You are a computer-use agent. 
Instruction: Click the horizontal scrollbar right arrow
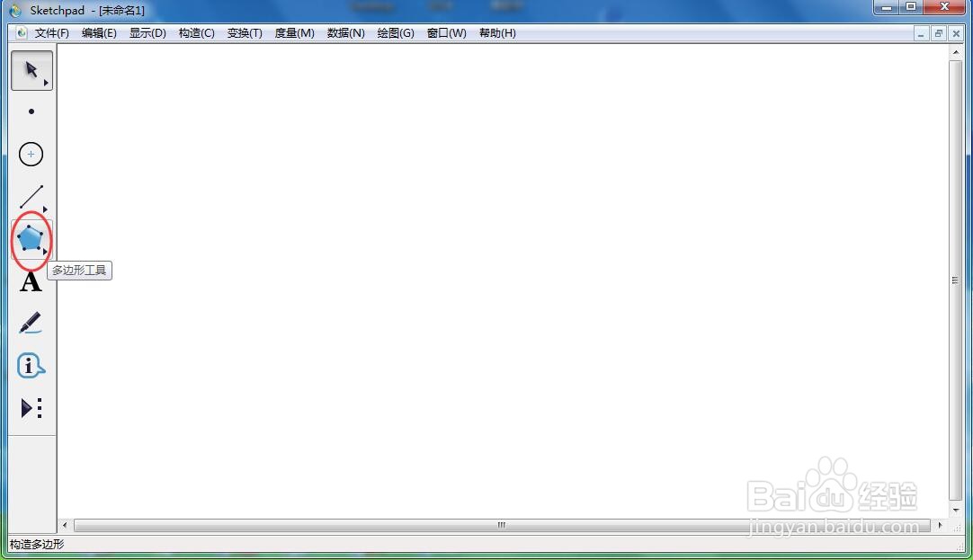(940, 525)
